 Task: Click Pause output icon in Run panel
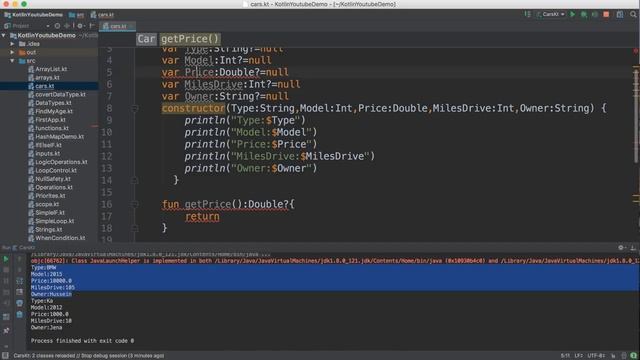point(6,281)
